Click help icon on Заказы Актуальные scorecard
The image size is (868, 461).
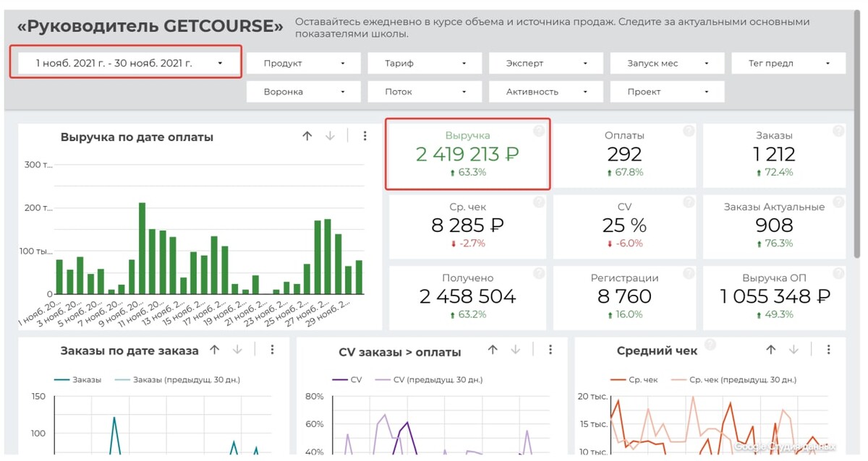point(838,202)
